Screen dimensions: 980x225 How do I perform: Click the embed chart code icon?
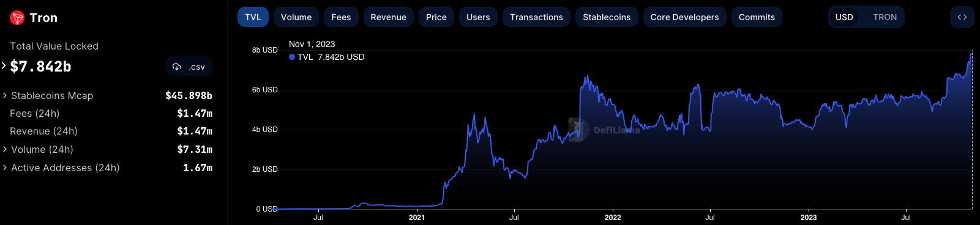[962, 17]
